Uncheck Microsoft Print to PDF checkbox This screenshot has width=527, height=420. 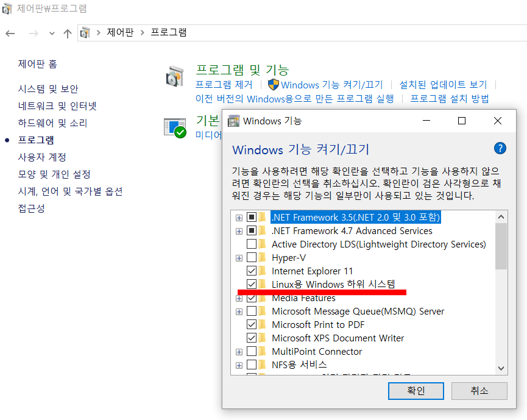coord(252,324)
